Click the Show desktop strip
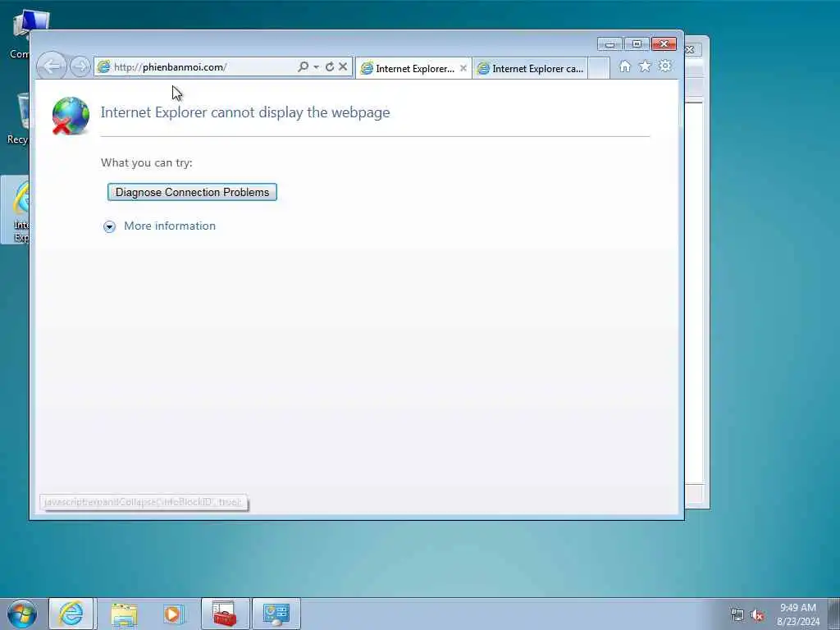The width and height of the screenshot is (840, 630). [x=834, y=614]
